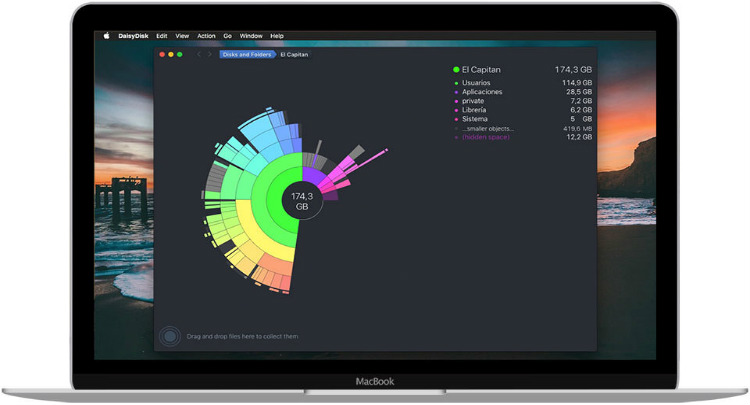Click the 12,2 GB hidden space size

pos(579,137)
